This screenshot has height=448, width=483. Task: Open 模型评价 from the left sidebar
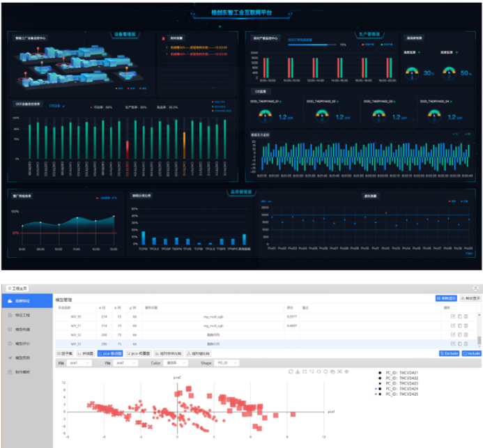click(x=24, y=343)
